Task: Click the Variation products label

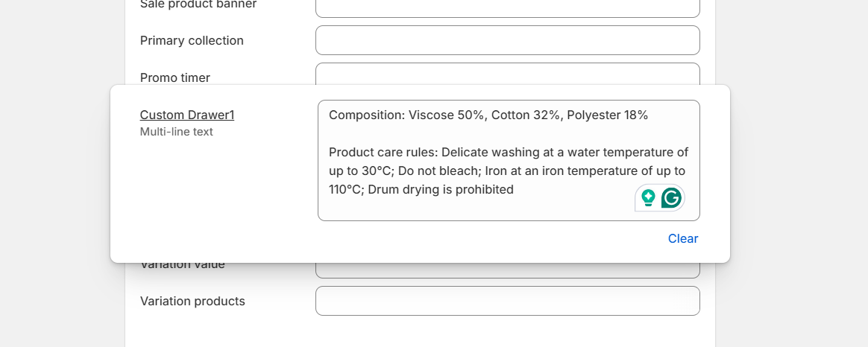Action: [x=192, y=301]
